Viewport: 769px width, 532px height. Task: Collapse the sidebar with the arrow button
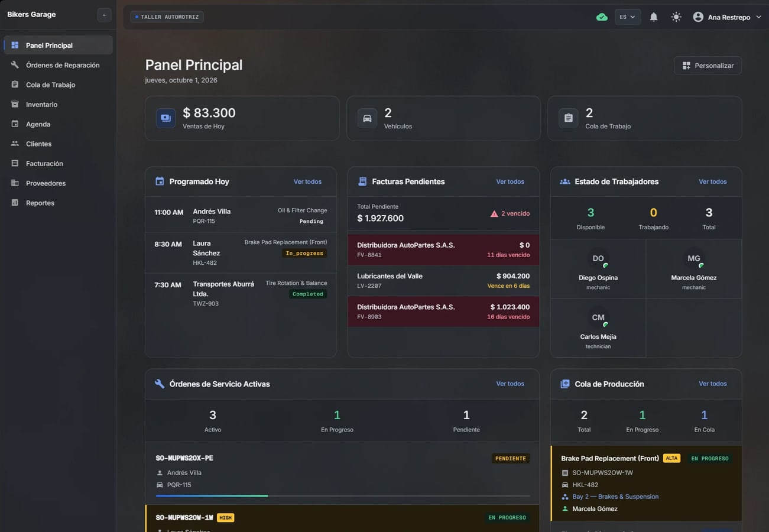click(104, 15)
